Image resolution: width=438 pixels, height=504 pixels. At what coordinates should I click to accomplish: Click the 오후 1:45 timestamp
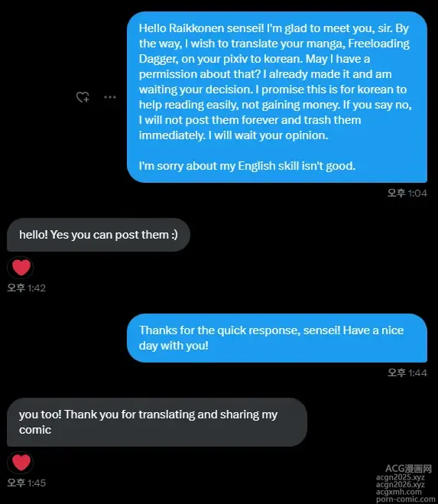[x=26, y=483]
